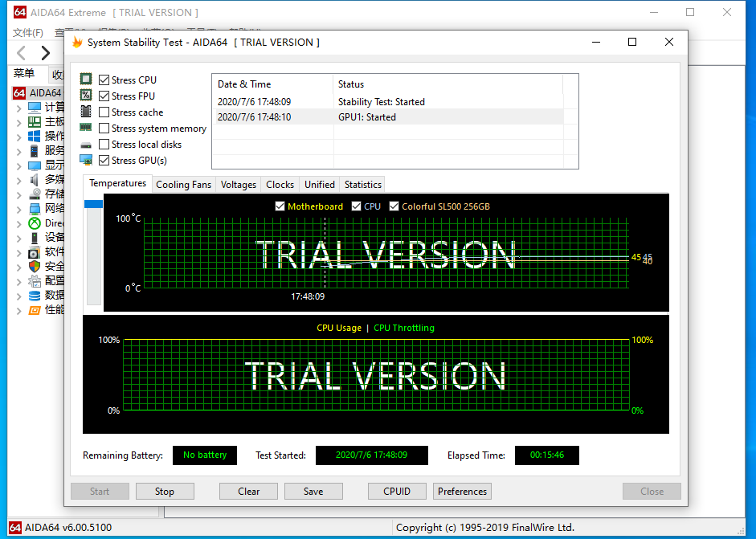Image resolution: width=756 pixels, height=539 pixels.
Task: Check the Stress local disks box
Action: point(104,144)
